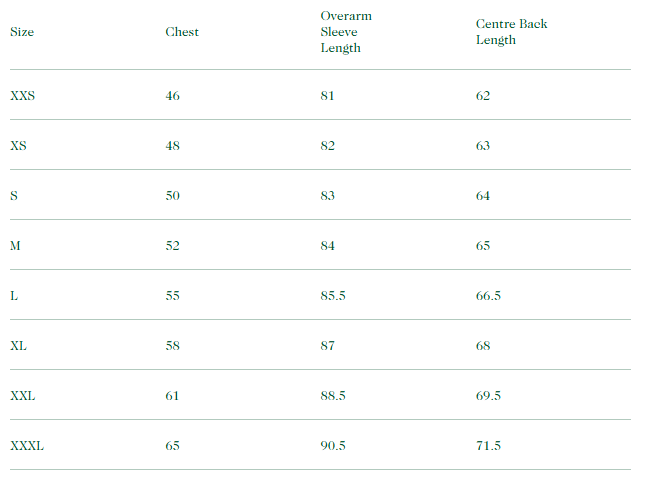This screenshot has height=480, width=645.
Task: Click chest value 55 in L row
Action: coord(173,296)
